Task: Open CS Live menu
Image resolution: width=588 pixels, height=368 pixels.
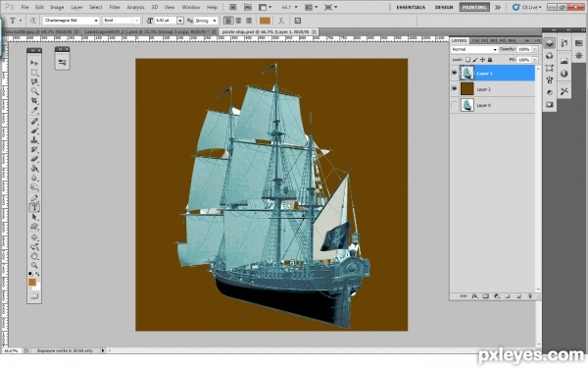Action: pos(527,7)
